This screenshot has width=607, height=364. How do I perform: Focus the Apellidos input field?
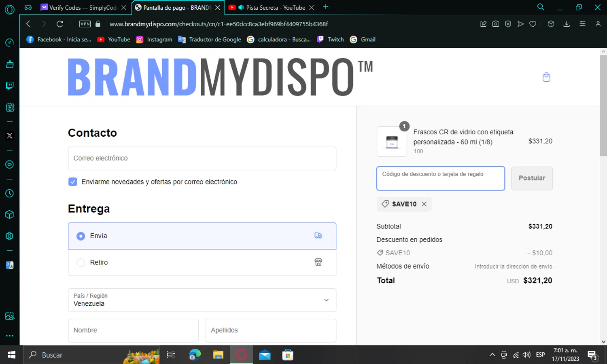tap(271, 330)
